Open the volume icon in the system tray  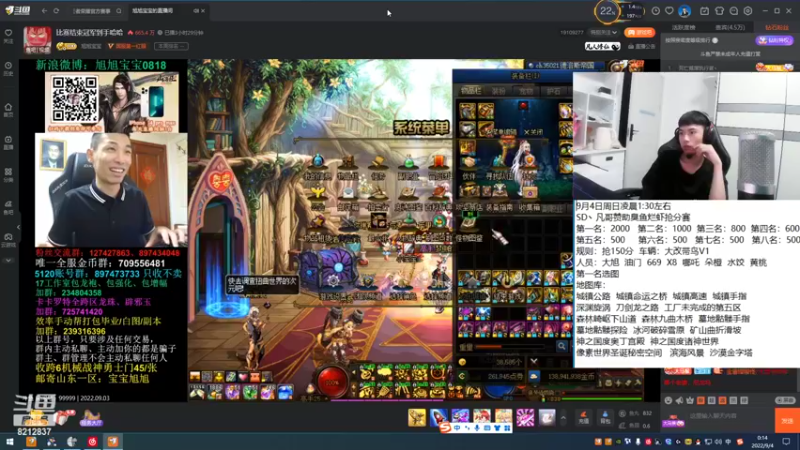(x=718, y=441)
